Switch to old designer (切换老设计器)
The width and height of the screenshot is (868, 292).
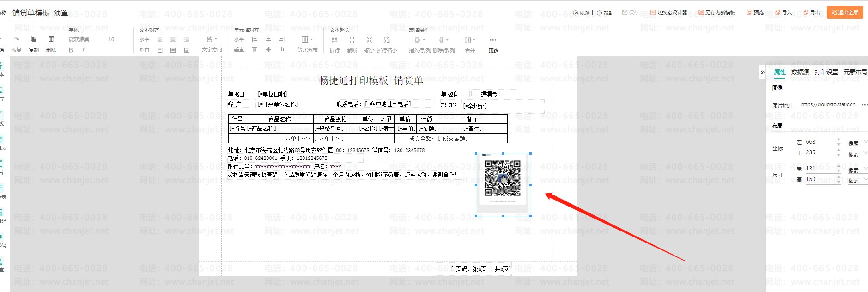pyautogui.click(x=669, y=12)
